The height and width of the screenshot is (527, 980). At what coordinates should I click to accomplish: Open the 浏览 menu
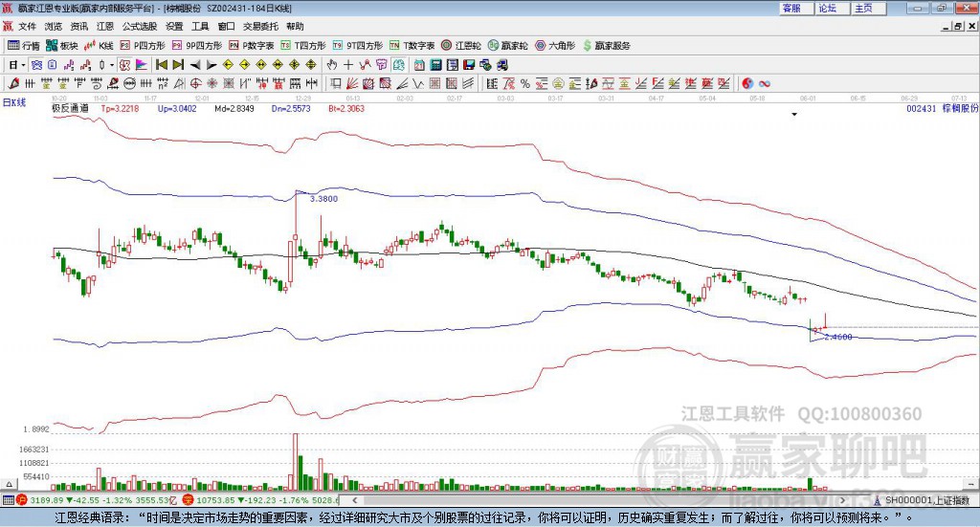[54, 26]
